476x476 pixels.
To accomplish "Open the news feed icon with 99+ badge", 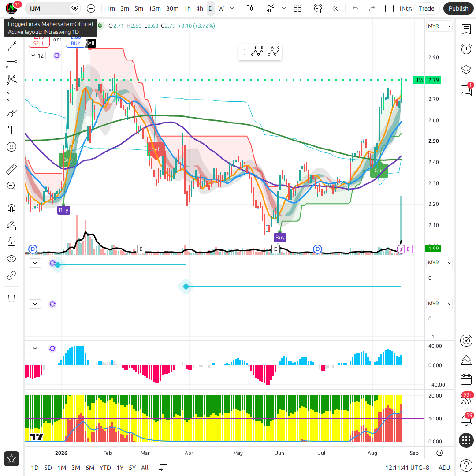I will coord(466,400).
